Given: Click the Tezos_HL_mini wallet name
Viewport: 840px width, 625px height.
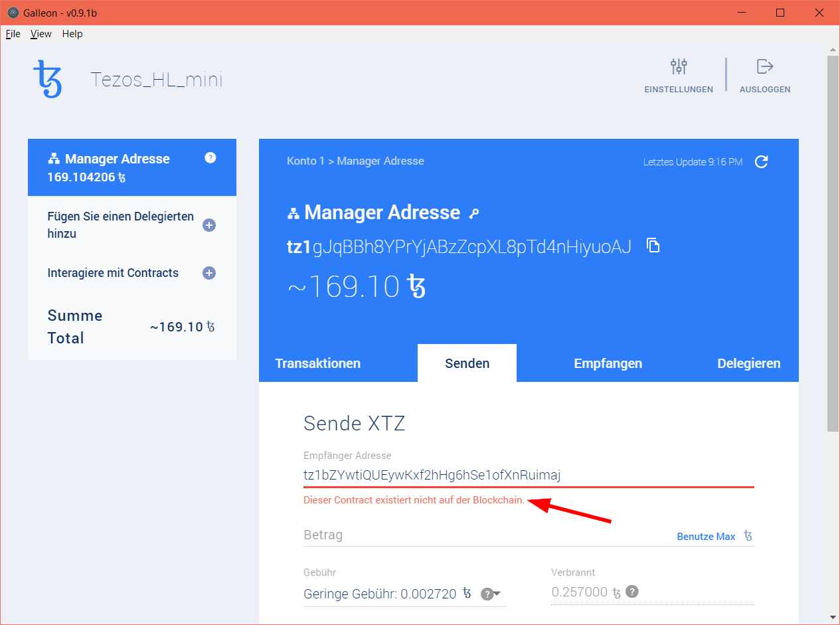Looking at the screenshot, I should pyautogui.click(x=157, y=80).
